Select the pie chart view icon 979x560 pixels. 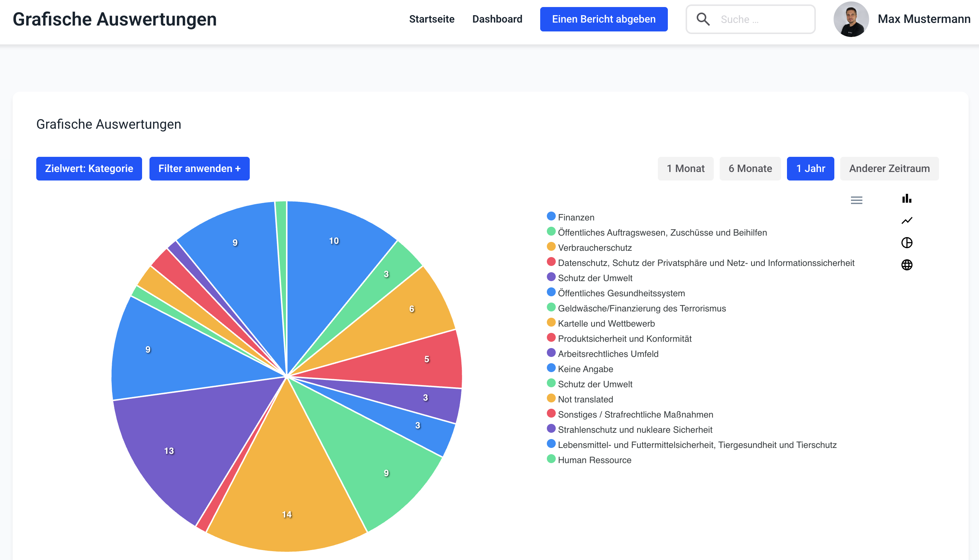(x=906, y=242)
